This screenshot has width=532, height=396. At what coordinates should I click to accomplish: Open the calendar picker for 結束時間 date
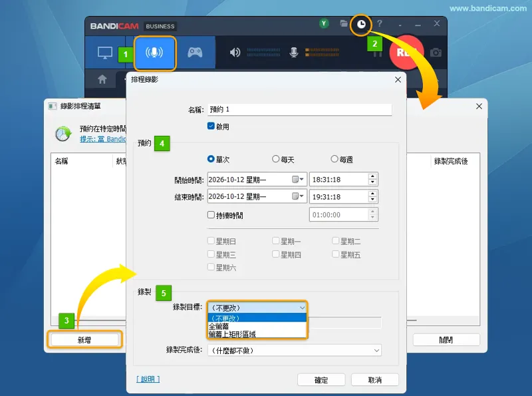[297, 196]
